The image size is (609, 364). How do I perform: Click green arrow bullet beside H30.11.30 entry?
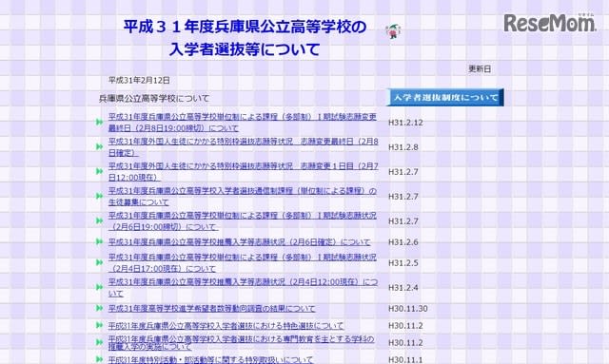tap(99, 308)
